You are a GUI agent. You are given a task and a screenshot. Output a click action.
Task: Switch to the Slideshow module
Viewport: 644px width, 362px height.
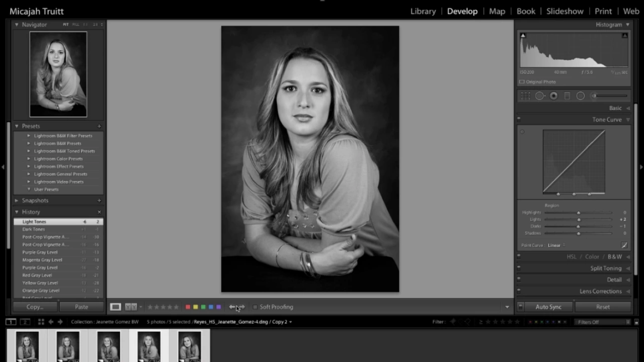pos(565,11)
